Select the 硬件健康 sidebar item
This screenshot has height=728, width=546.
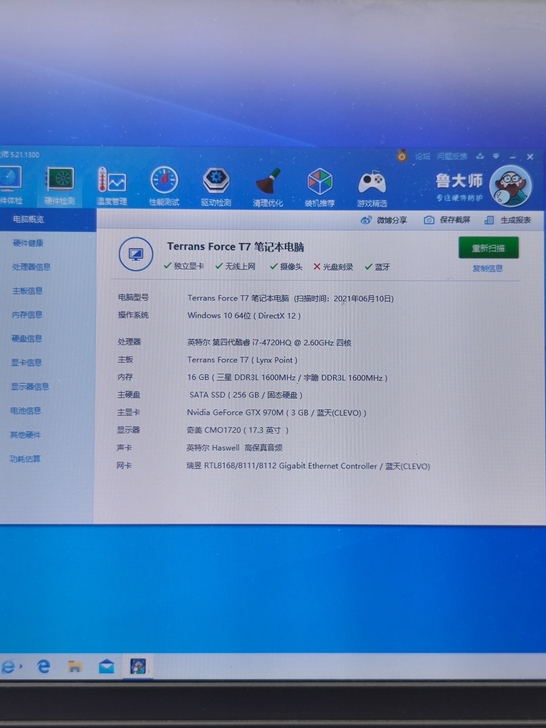[28, 243]
